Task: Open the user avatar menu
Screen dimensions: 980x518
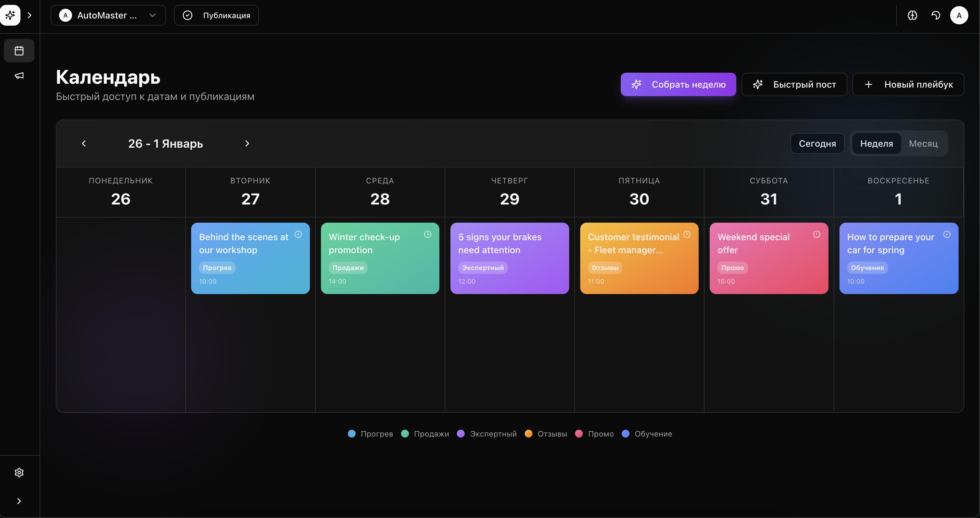Action: pos(959,15)
